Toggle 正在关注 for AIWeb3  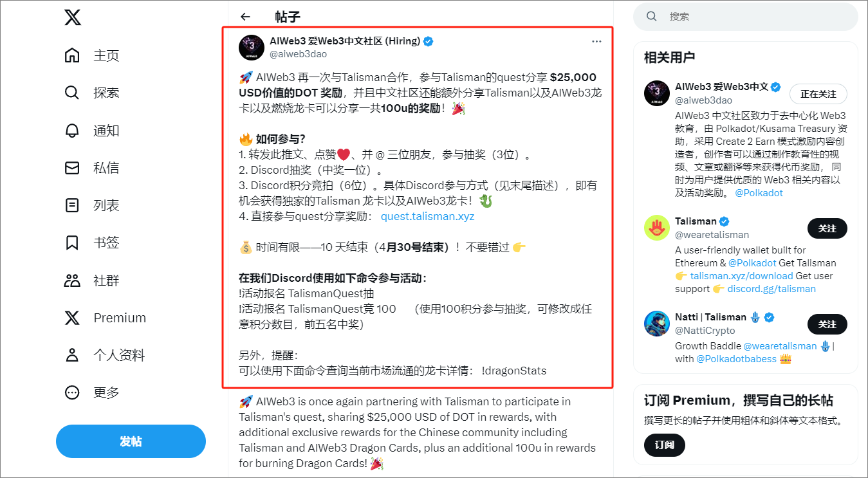818,94
